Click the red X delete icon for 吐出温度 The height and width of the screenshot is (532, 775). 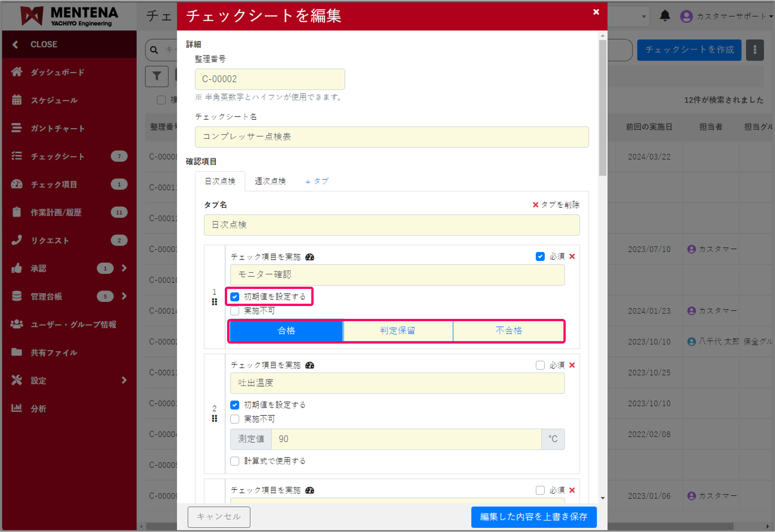point(572,365)
